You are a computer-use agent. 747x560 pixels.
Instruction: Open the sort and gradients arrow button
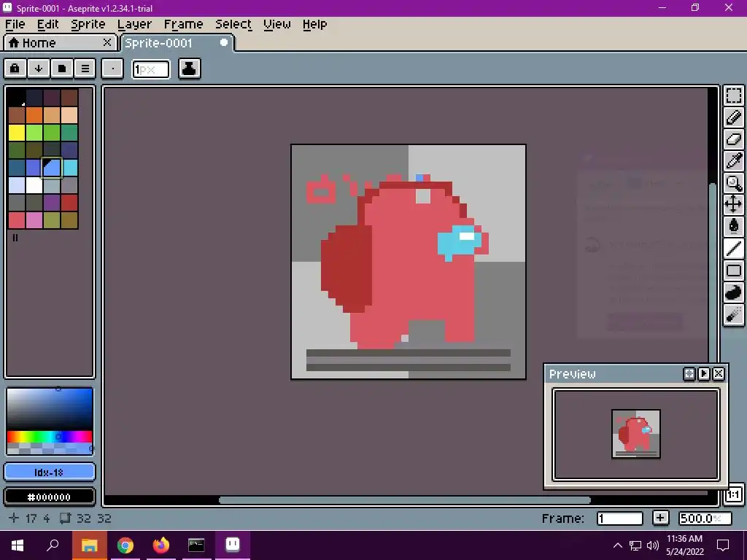pos(38,69)
